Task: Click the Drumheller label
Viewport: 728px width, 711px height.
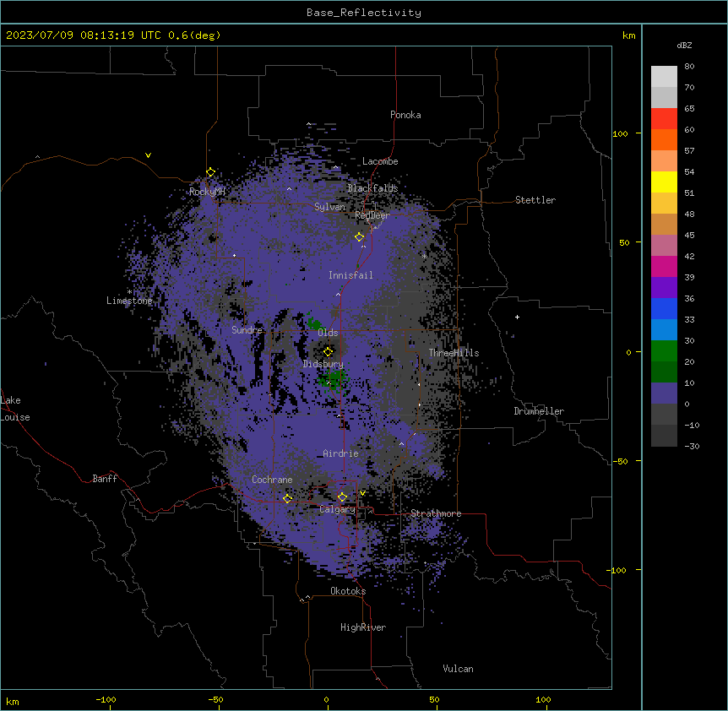Action: click(x=539, y=411)
